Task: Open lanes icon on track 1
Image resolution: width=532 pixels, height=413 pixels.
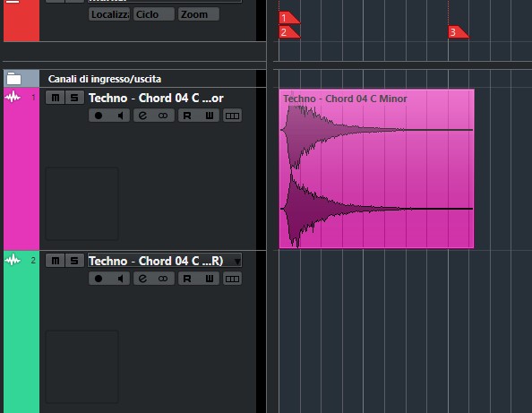Action: (232, 116)
